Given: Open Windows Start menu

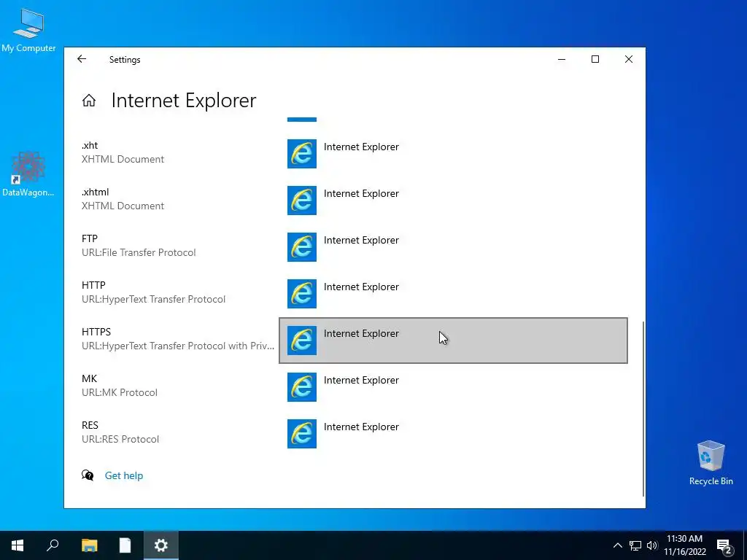Looking at the screenshot, I should pos(18,545).
